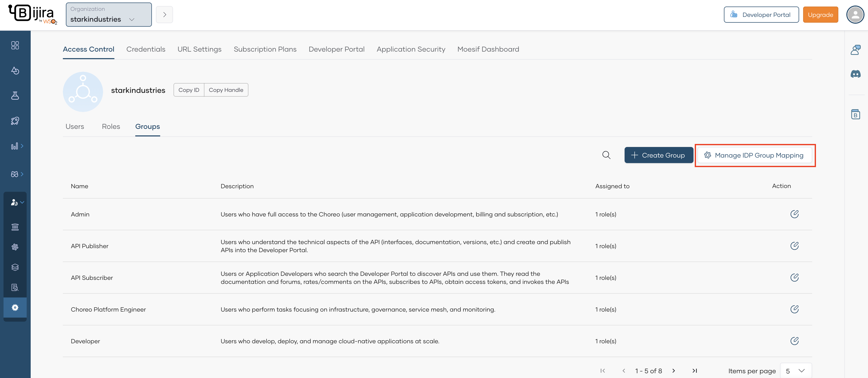
Task: Click edit icon for Developer group
Action: [x=794, y=341]
